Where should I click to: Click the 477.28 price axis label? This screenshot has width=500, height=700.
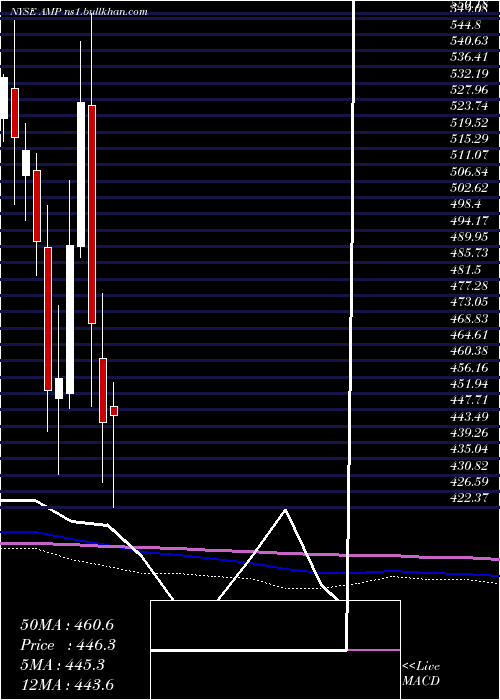[x=469, y=286]
